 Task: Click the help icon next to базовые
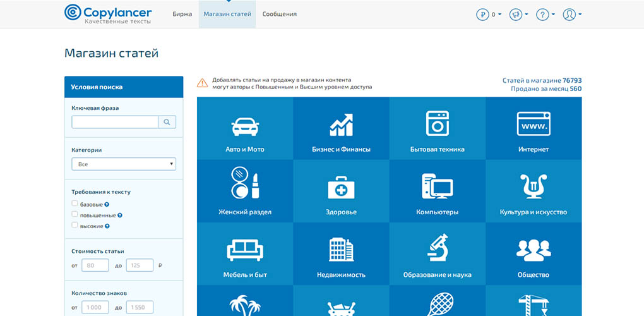(x=107, y=204)
